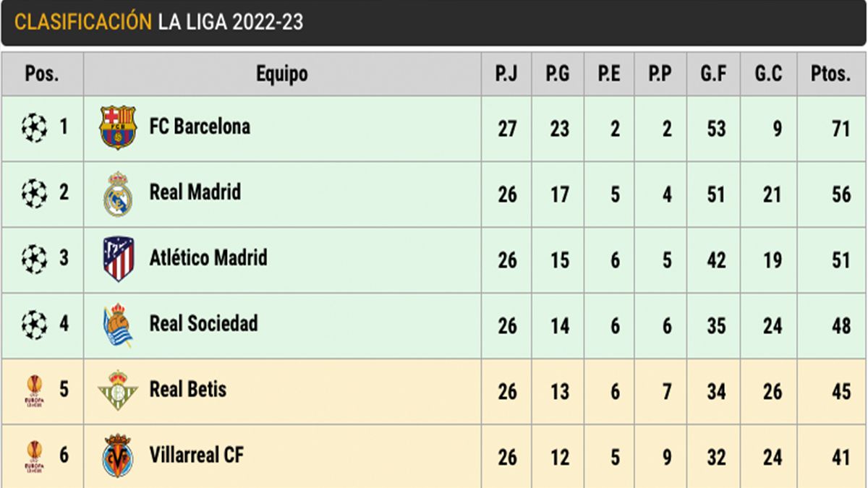The image size is (868, 488).
Task: Open the Real Sociedad team name
Action: tap(203, 324)
